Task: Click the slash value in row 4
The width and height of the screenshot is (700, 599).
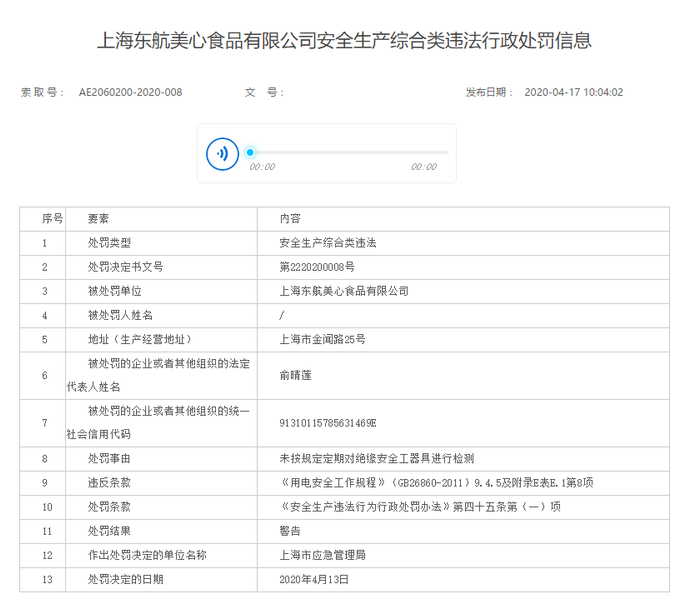Action: [282, 316]
